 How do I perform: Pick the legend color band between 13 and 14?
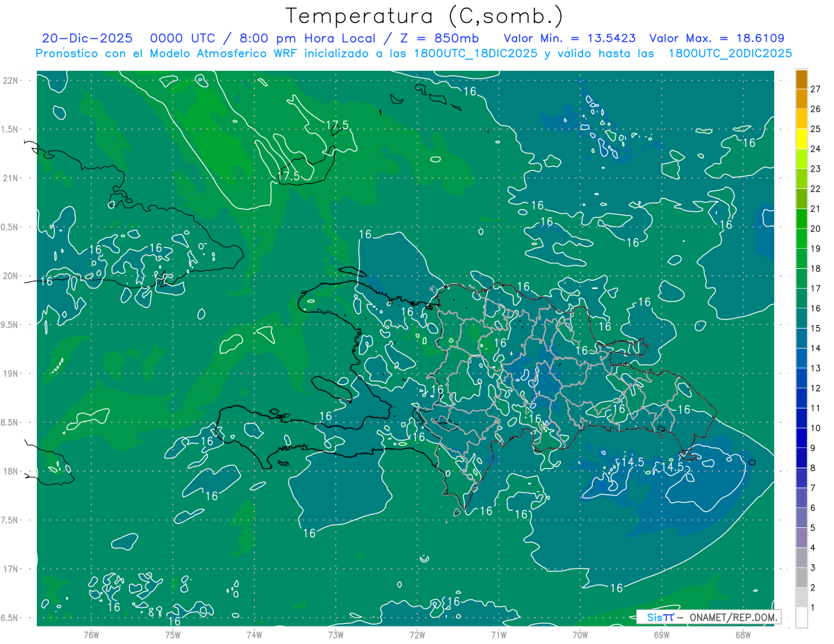coord(801,358)
